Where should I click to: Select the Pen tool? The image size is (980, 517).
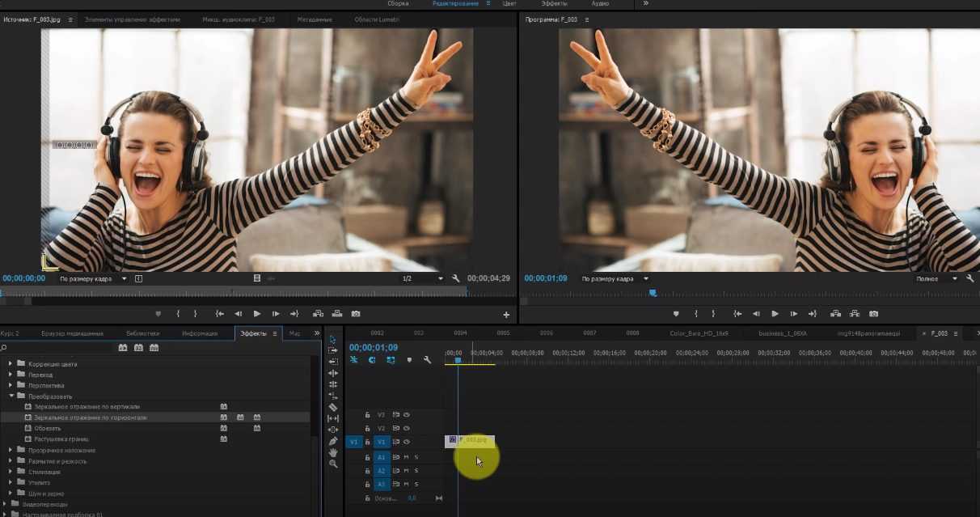tap(333, 441)
